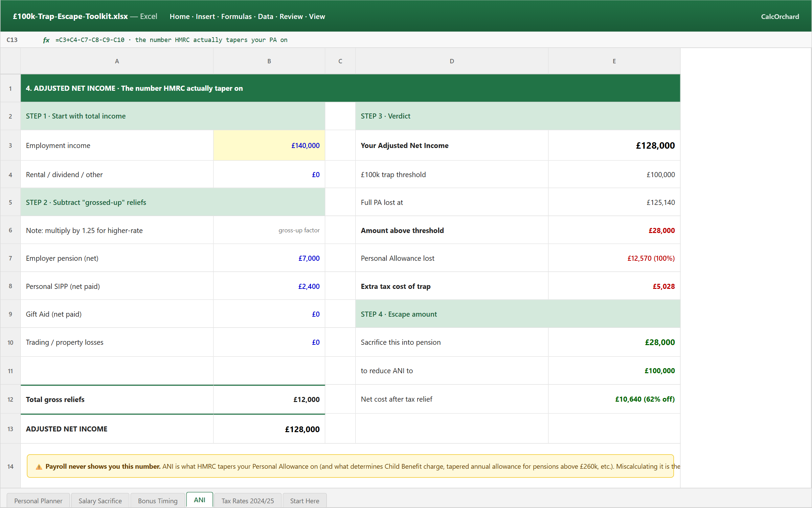The image size is (812, 508).
Task: Select column B header
Action: coord(269,61)
